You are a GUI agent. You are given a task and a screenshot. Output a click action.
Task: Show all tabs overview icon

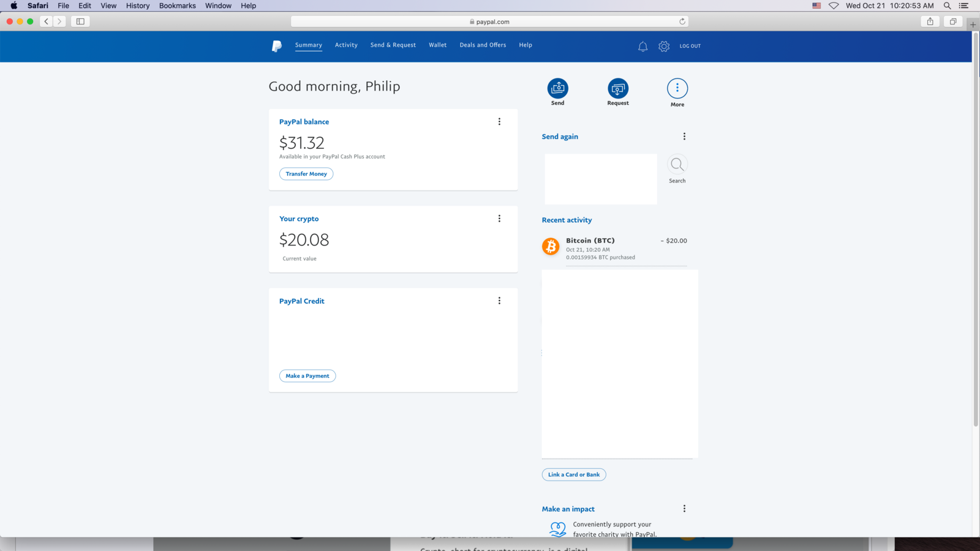click(953, 21)
